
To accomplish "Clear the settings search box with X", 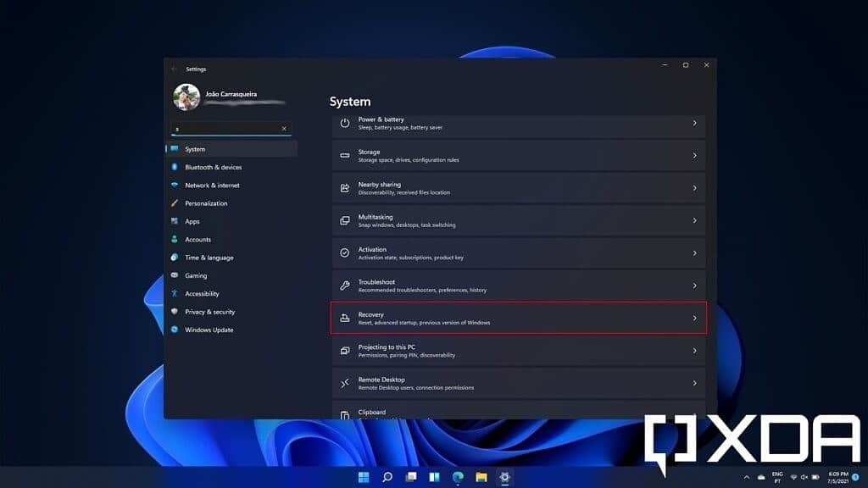I will click(284, 129).
